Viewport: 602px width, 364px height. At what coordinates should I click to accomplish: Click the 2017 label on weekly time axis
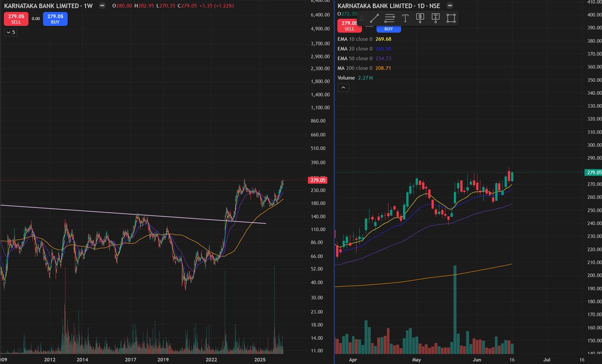coord(131,359)
